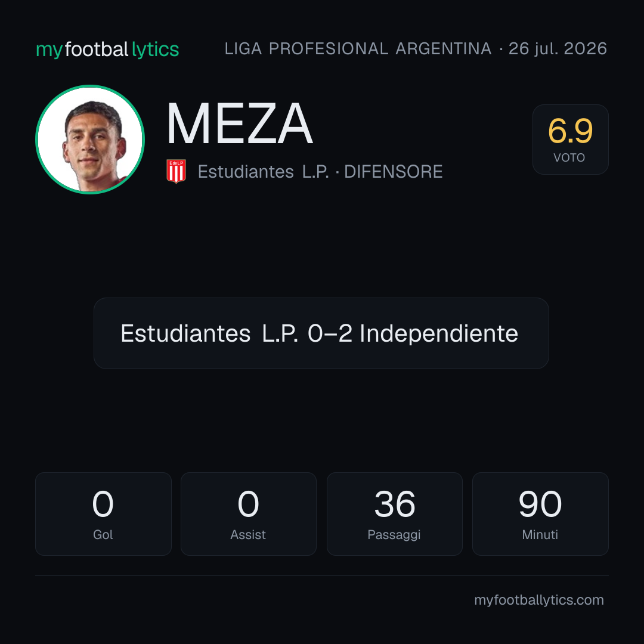Click the Liga Profesional Argentina league label
This screenshot has width=644, height=644.
358,49
